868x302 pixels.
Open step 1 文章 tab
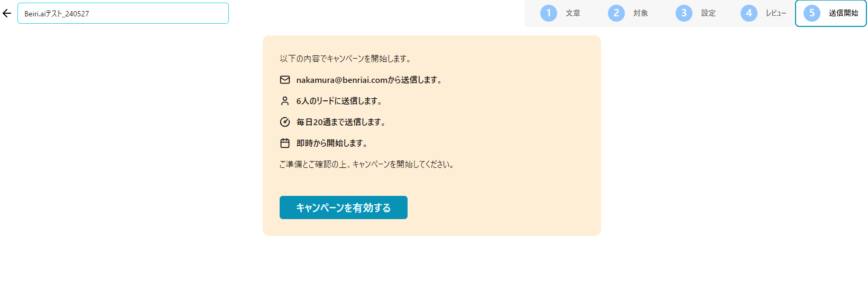tap(560, 13)
